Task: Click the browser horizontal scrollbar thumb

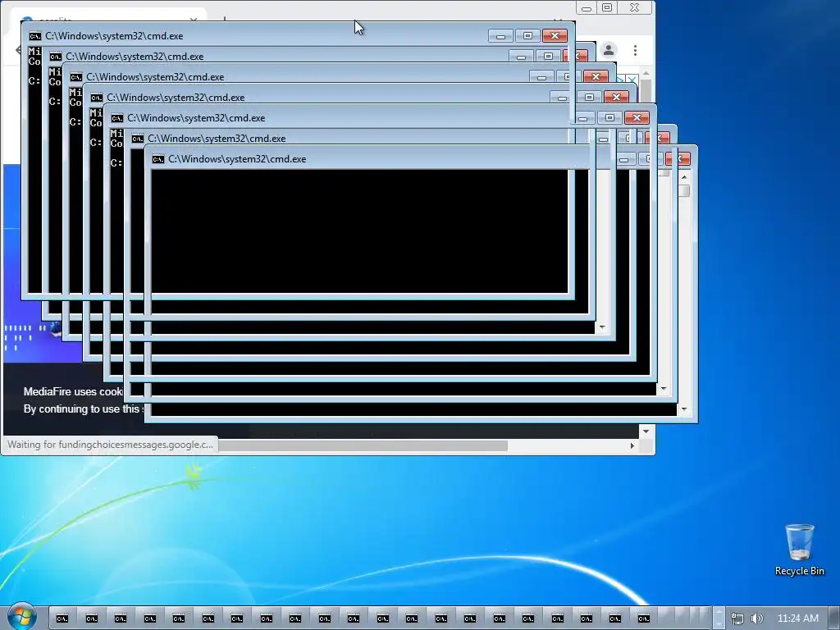Action: tap(363, 445)
